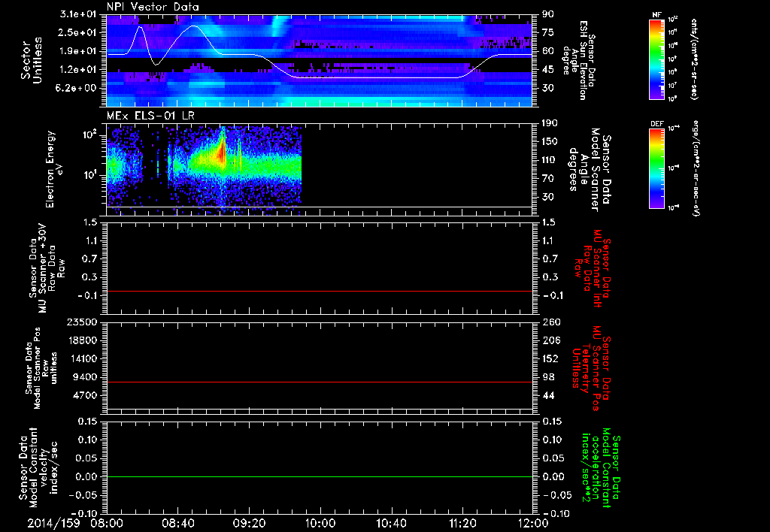This screenshot has width=770, height=532.
Task: Click the '10:40' time tick label
Action: 391,523
